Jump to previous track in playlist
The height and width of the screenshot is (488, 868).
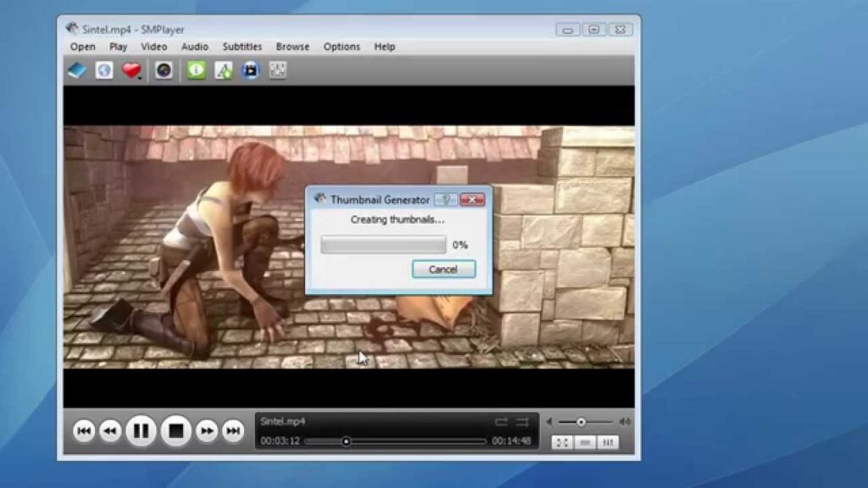pyautogui.click(x=84, y=431)
